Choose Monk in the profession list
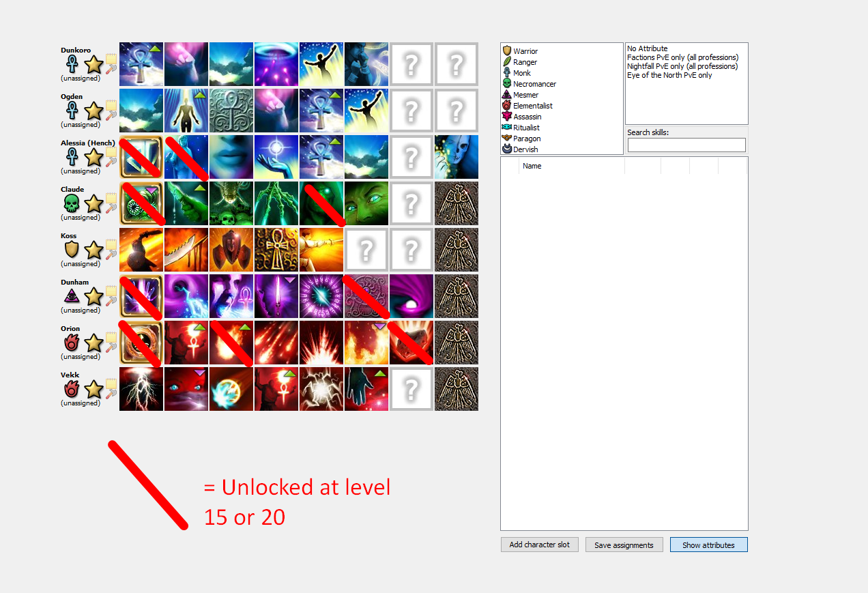 pyautogui.click(x=521, y=73)
